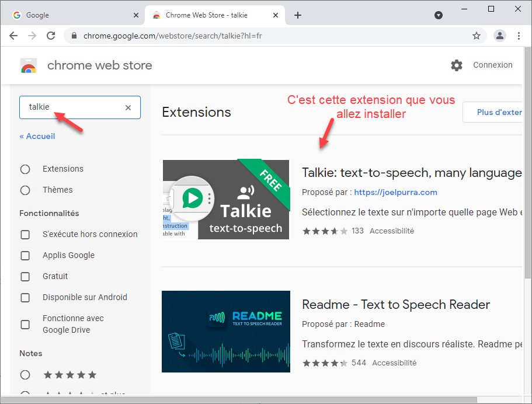Open the tab search dropdown arrow
The width and height of the screenshot is (532, 404).
click(x=439, y=15)
